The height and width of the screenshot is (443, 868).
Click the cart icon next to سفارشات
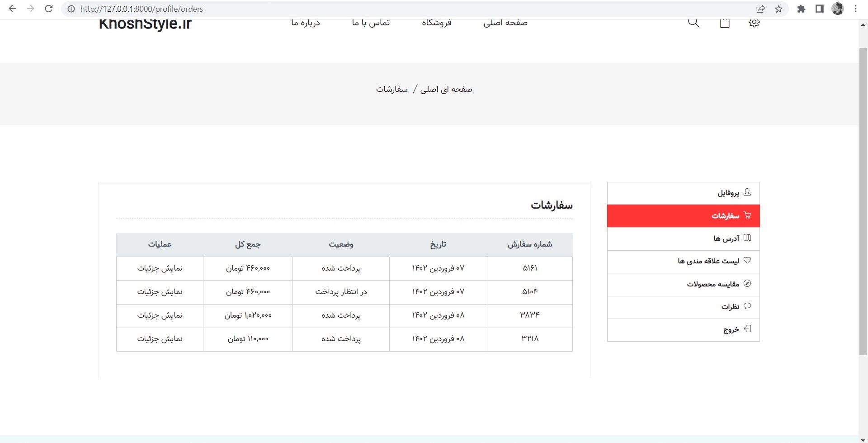point(748,215)
